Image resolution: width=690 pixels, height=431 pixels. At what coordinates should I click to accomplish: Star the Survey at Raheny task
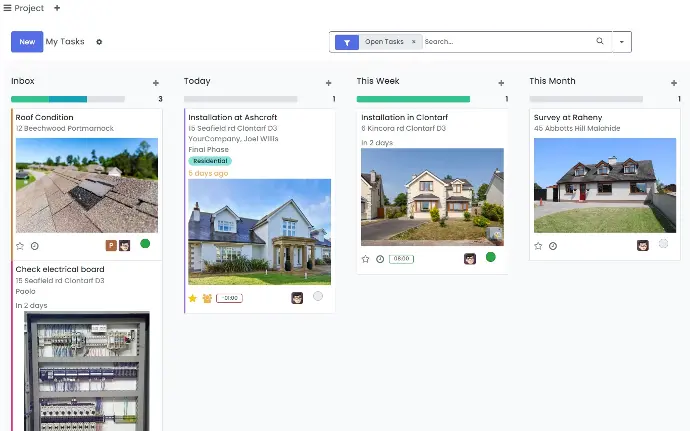pos(538,246)
